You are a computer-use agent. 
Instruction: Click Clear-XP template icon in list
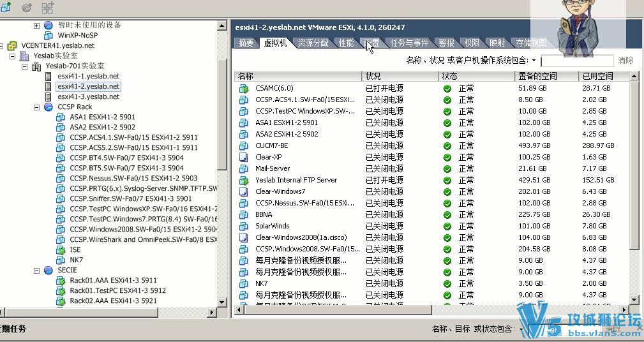pyautogui.click(x=244, y=157)
